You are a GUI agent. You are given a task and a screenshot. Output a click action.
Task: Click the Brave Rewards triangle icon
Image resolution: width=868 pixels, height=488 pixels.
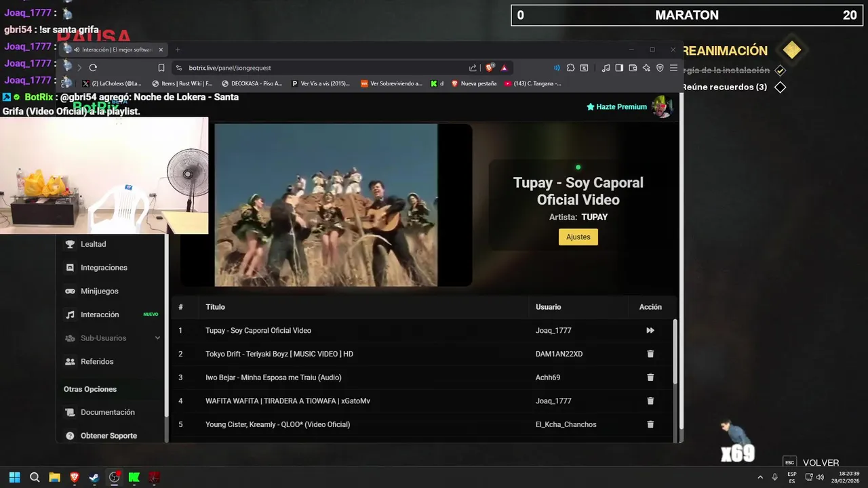(504, 68)
